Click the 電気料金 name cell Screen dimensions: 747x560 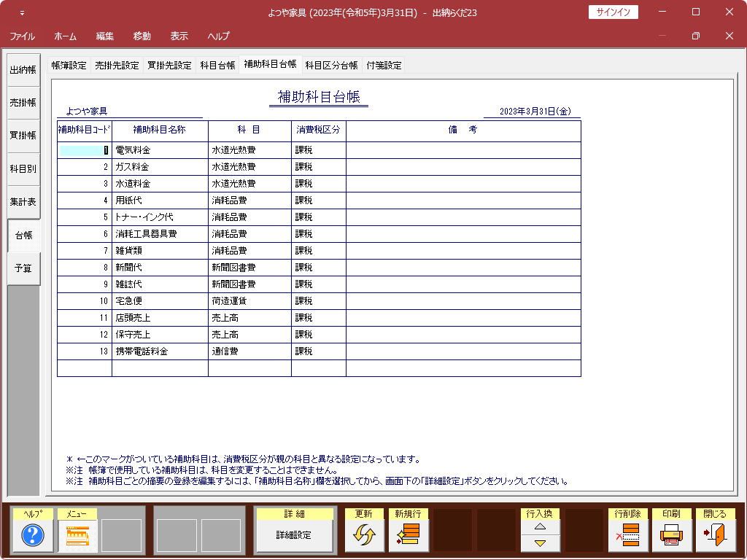pyautogui.click(x=160, y=150)
